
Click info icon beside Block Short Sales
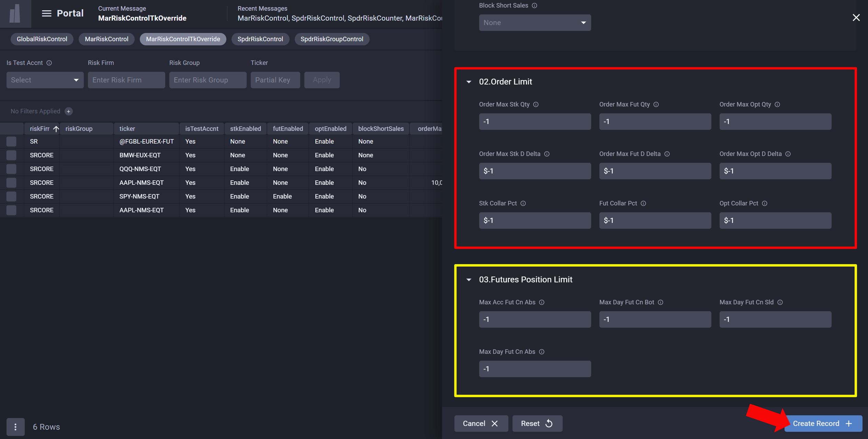534,5
